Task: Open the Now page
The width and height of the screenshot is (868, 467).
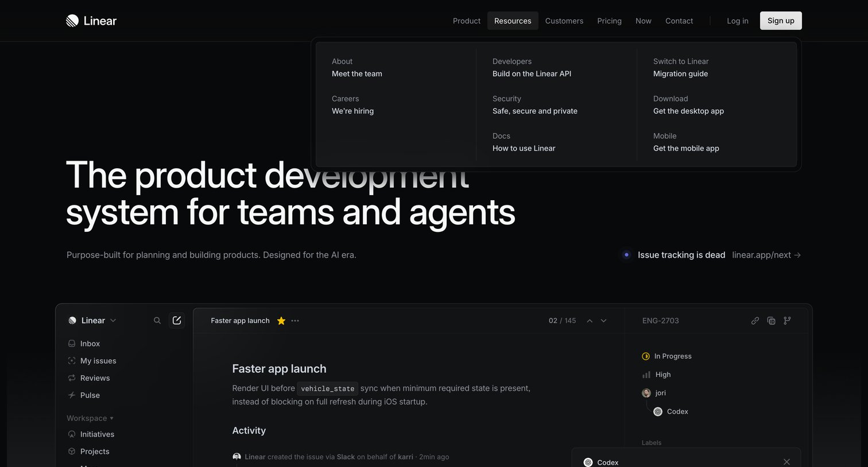Action: pos(644,21)
